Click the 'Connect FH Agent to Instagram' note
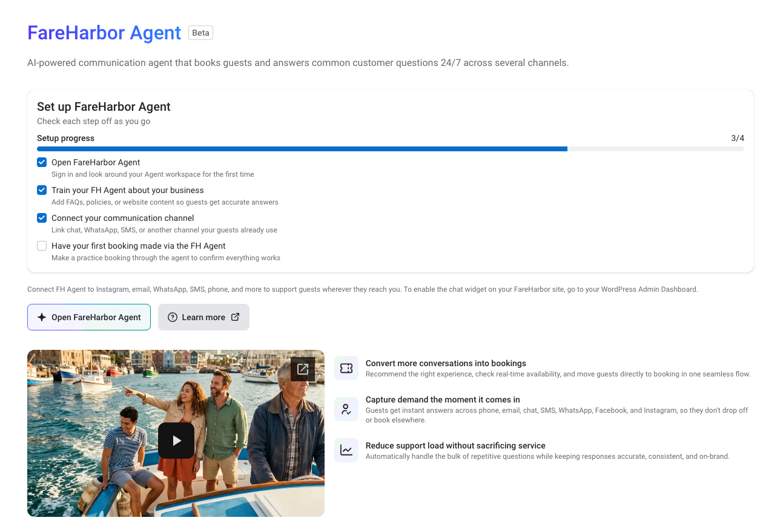This screenshot has height=532, width=780. (363, 289)
